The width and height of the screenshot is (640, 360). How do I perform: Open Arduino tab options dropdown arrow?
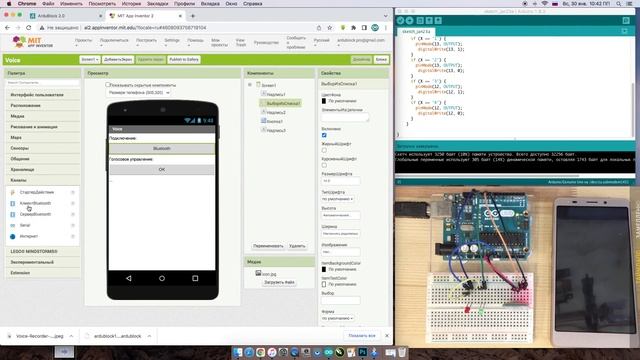tap(624, 31)
